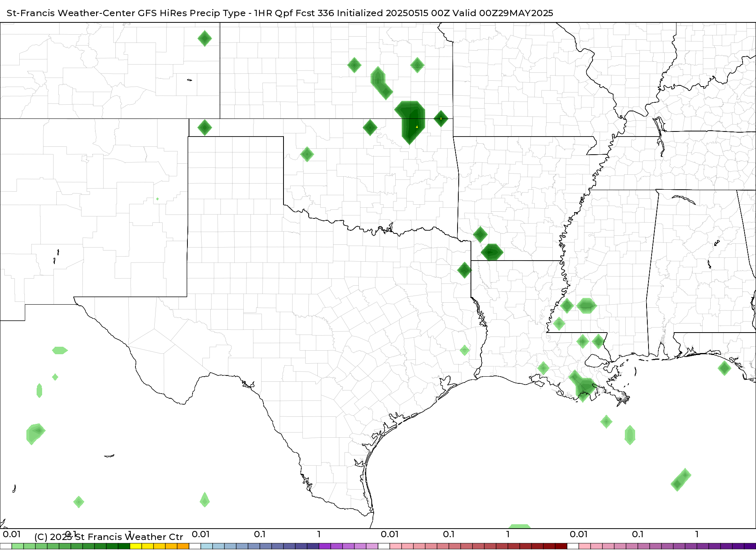Screen dimensions: 756x551
Task: Click the '0.1' label above the red scale
Action: tap(449, 534)
